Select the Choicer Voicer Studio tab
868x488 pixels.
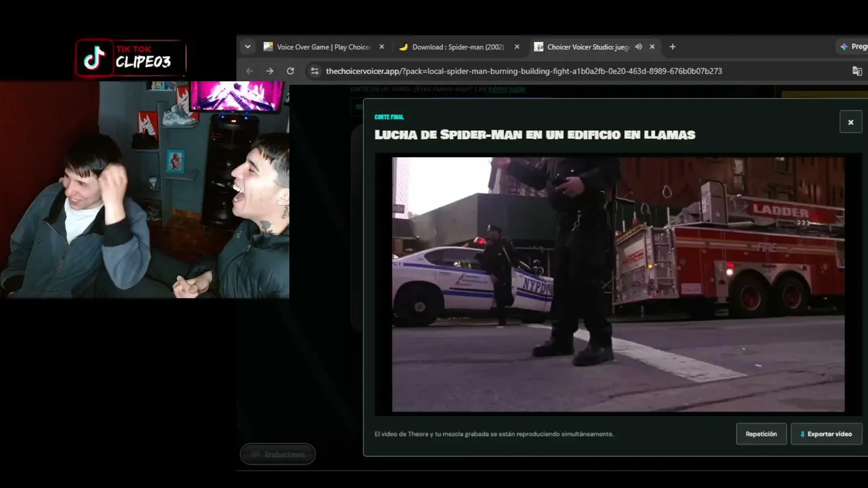click(x=595, y=47)
